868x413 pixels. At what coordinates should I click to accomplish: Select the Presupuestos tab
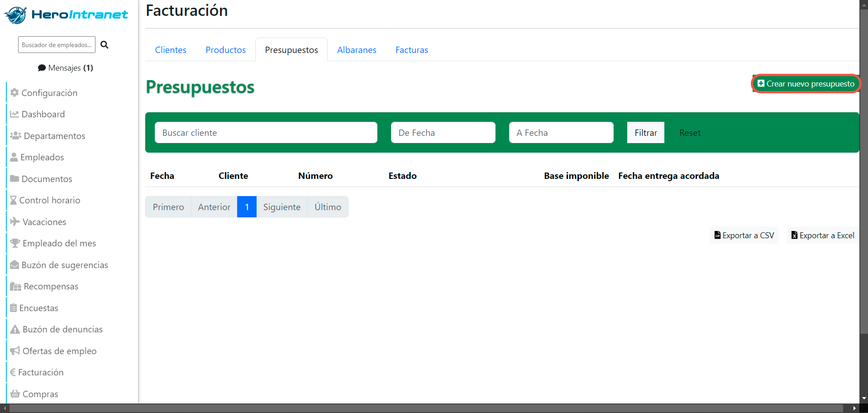291,50
